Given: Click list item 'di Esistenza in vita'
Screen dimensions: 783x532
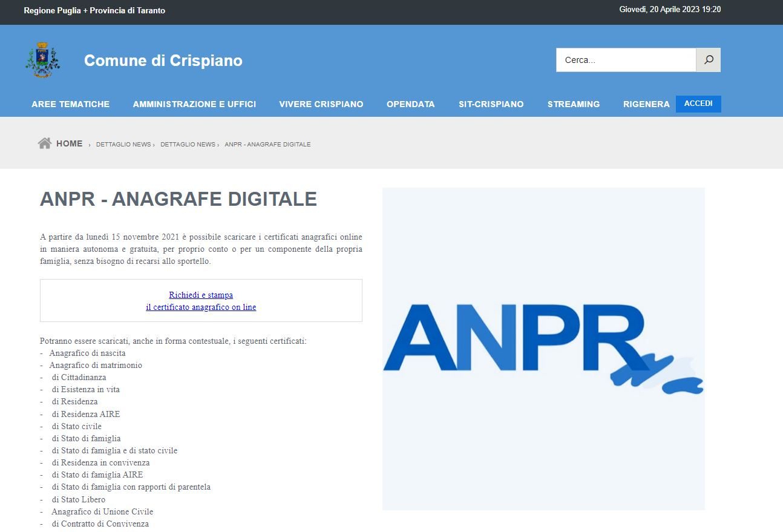Looking at the screenshot, I should [86, 389].
